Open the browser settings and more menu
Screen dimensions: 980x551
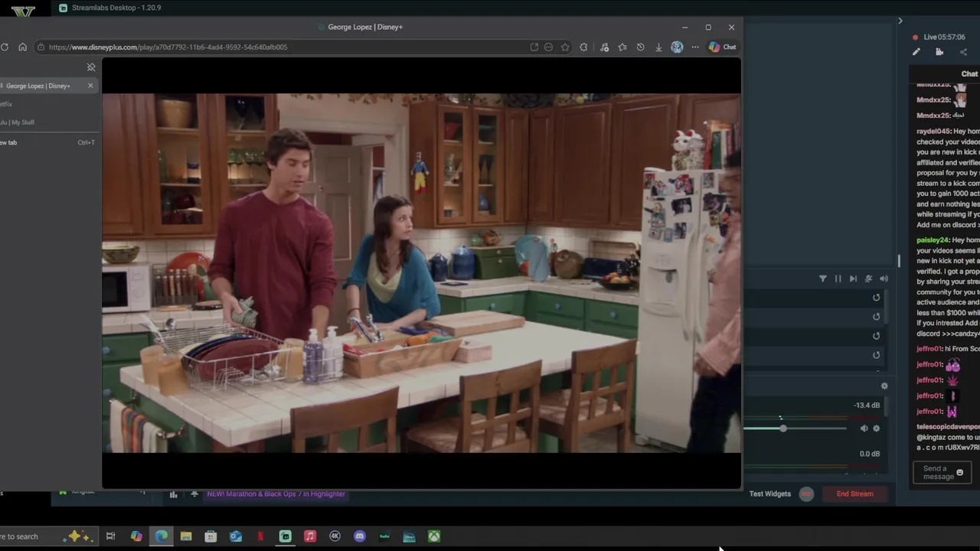pos(695,47)
